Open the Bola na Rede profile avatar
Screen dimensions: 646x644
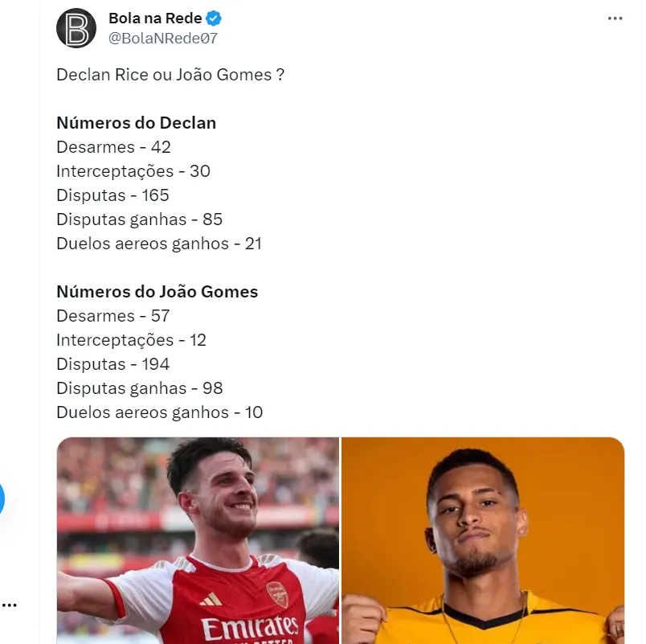(76, 28)
